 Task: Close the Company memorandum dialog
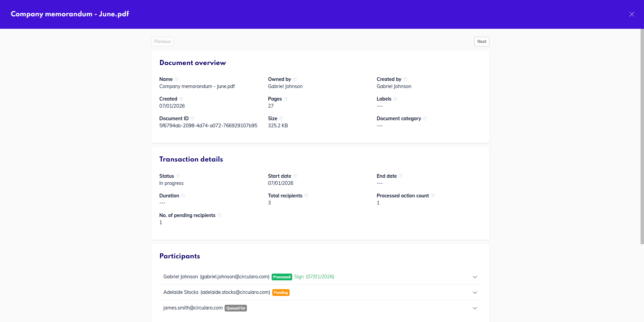point(631,14)
